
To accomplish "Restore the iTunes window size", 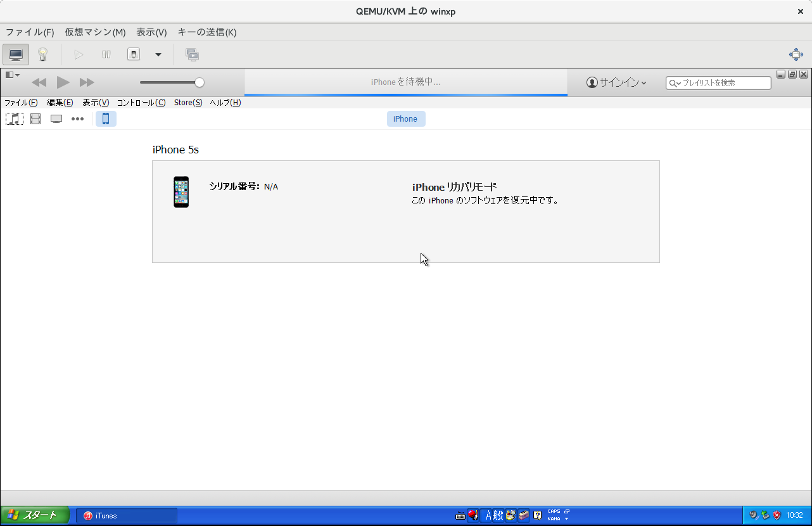I will coord(792,74).
